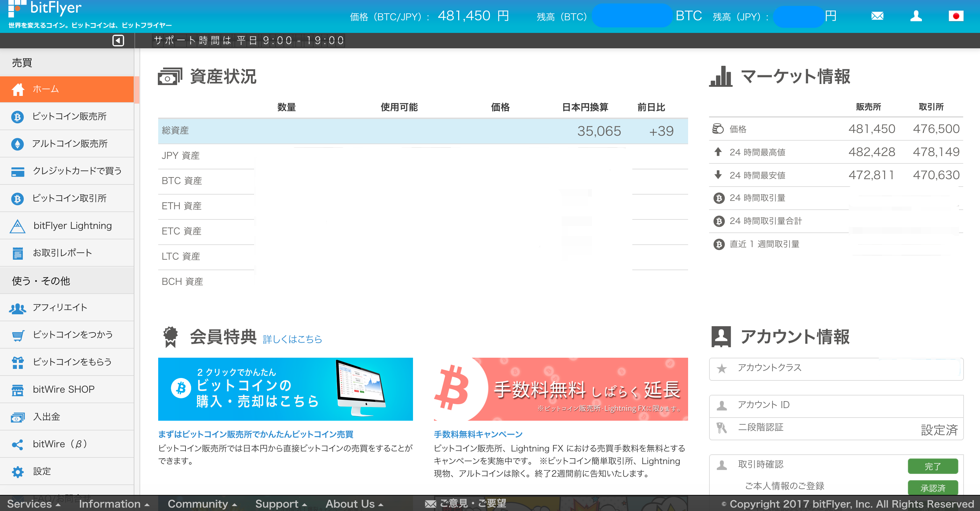Open クレジットカードで買う menu item
The height and width of the screenshot is (511, 980).
pyautogui.click(x=67, y=171)
